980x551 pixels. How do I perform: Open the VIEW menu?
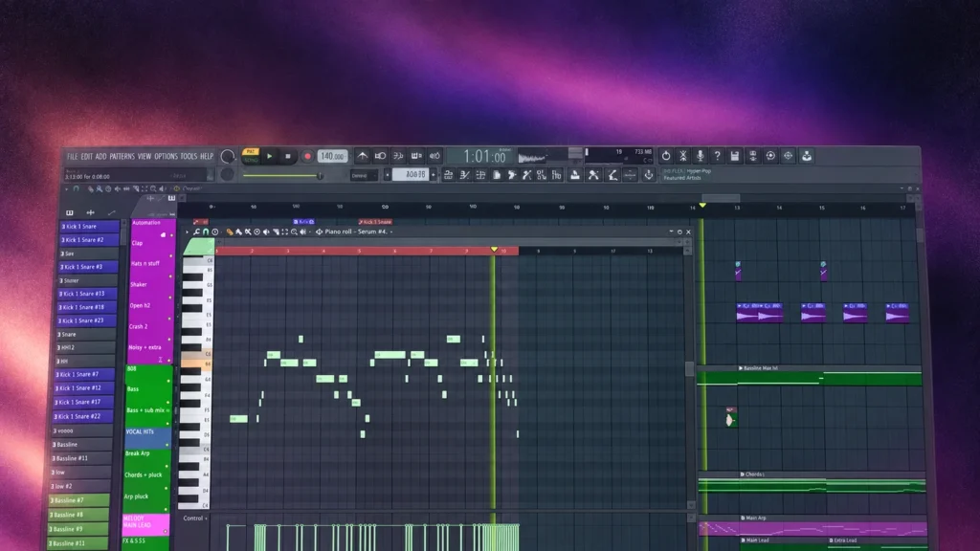145,156
